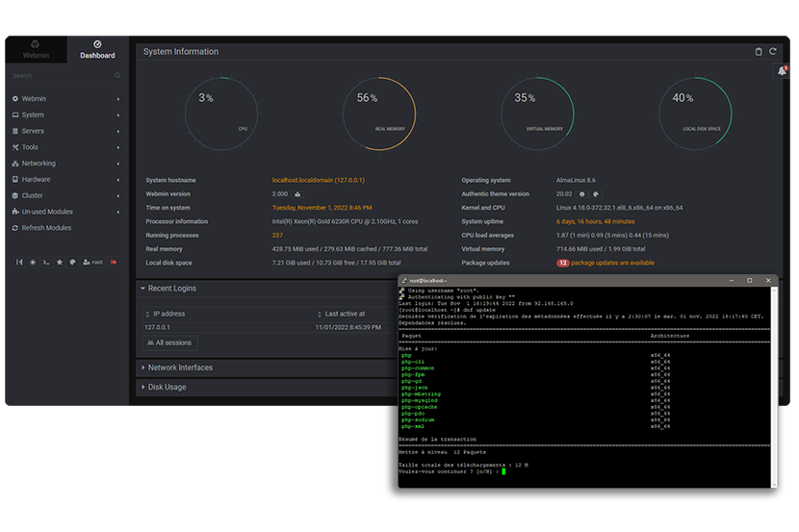Viewport: 799px width, 532px height.
Task: Open the Tools category in sidebar
Action: [x=66, y=147]
